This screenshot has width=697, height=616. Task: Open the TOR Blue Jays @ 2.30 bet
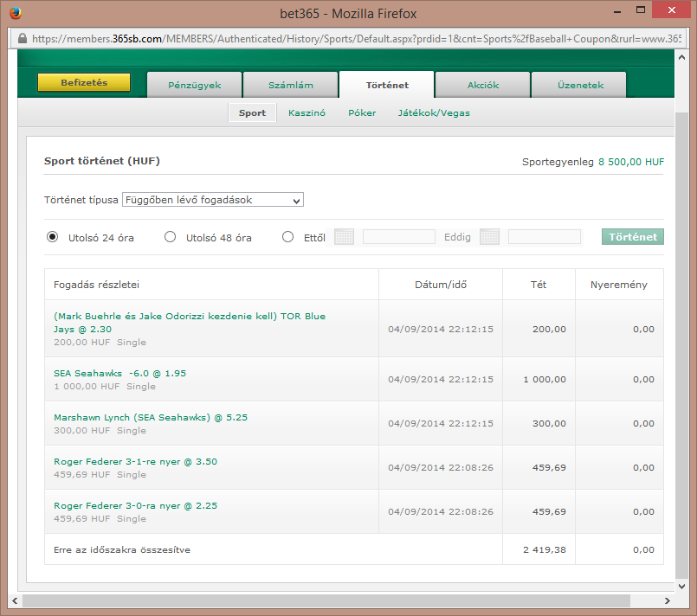(x=190, y=323)
